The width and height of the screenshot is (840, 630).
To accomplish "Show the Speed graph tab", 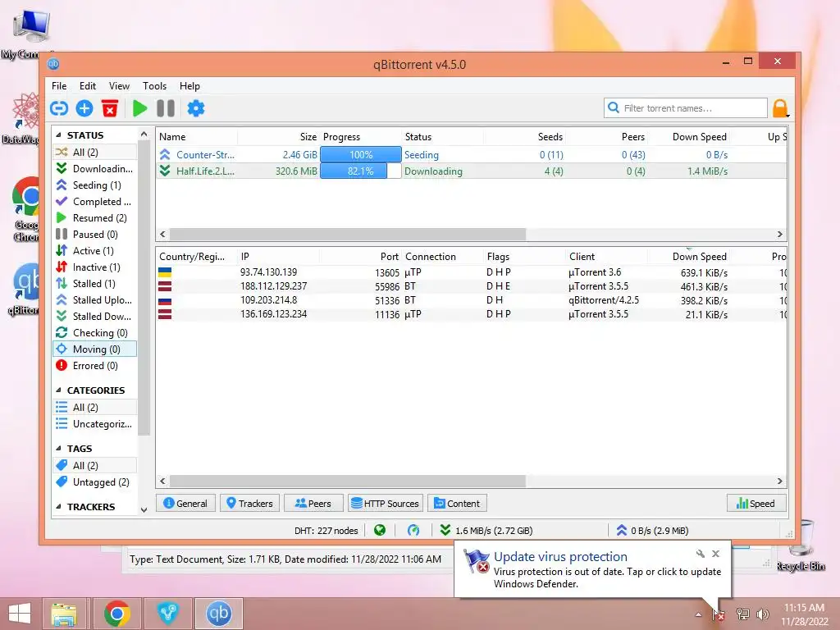I will [x=756, y=504].
